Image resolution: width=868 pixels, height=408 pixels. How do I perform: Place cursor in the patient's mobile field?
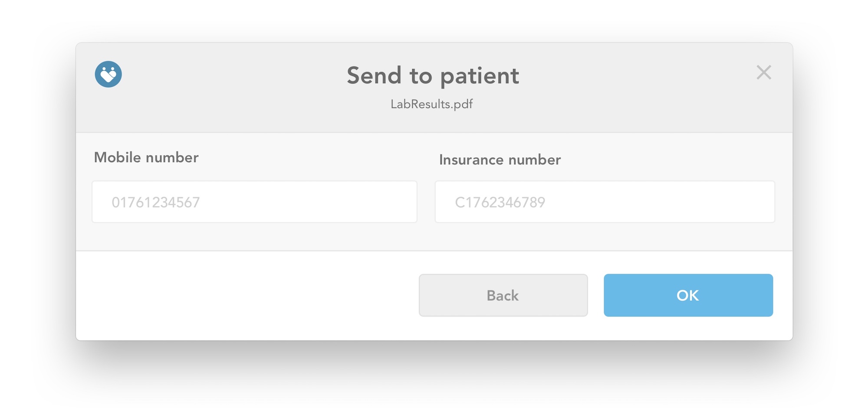point(254,202)
